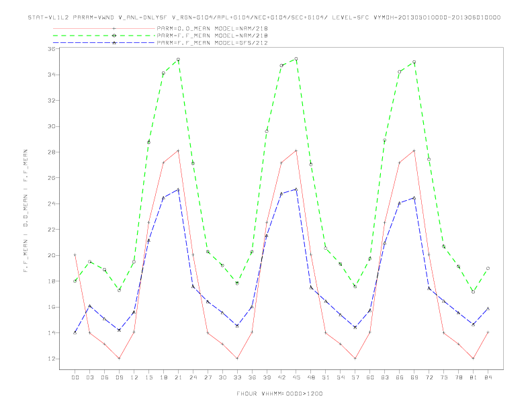
Task: Click y-axis tick label 16
Action: point(51,307)
